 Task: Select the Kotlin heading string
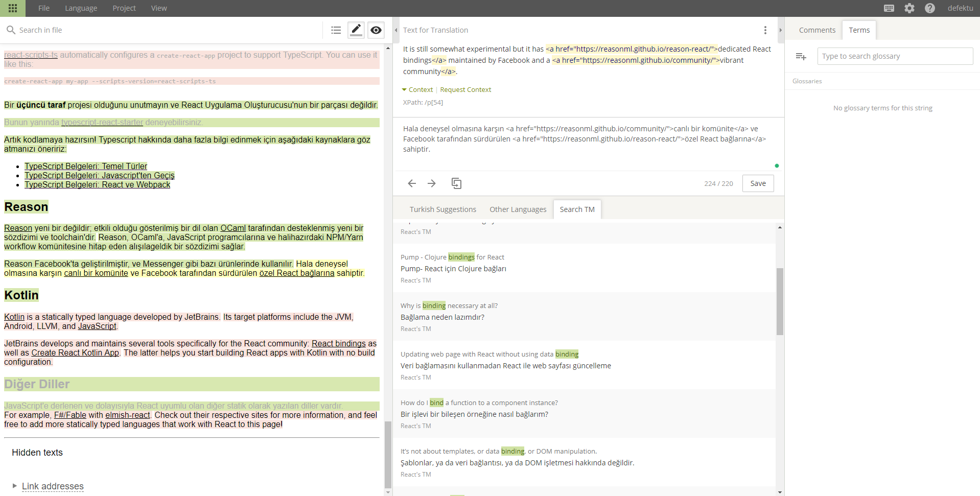click(x=21, y=295)
